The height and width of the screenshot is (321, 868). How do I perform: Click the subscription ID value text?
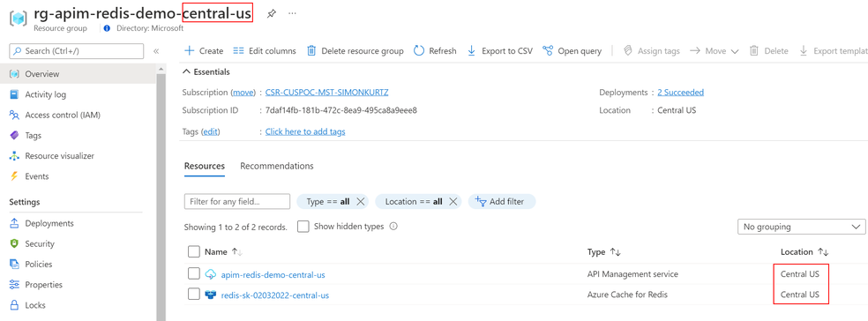[x=341, y=110]
